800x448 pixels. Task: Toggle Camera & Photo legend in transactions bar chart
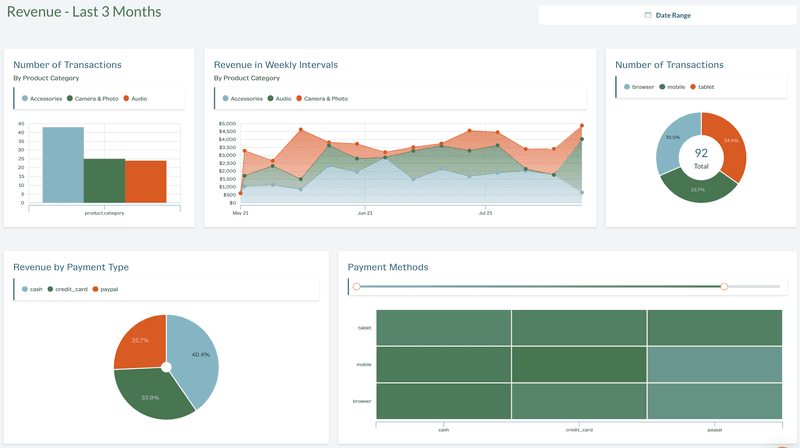[x=93, y=98]
